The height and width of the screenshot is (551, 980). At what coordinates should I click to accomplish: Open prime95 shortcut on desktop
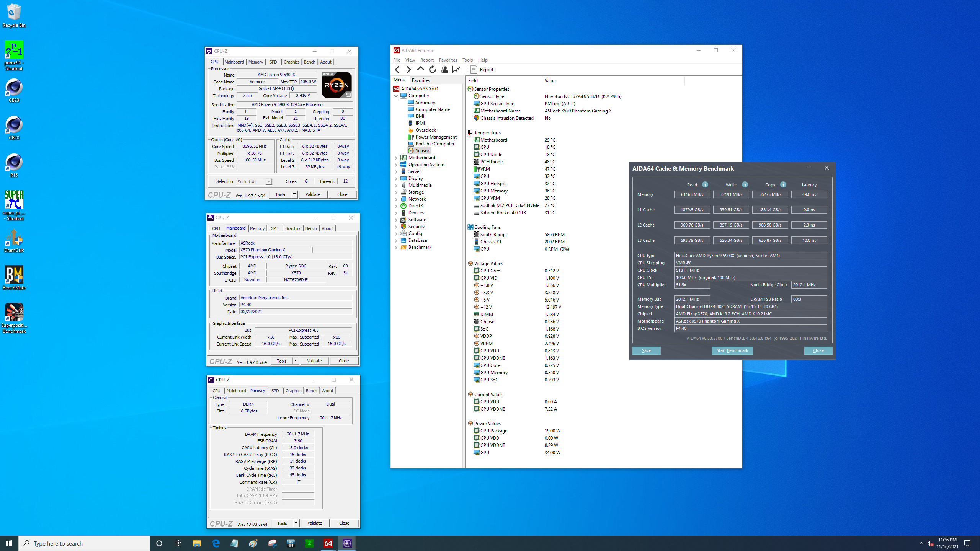click(x=14, y=56)
